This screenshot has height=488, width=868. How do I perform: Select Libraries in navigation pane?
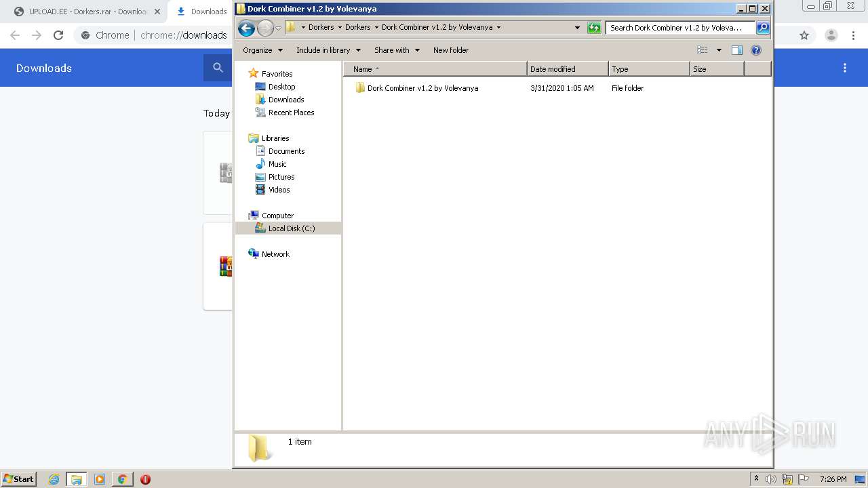269,138
